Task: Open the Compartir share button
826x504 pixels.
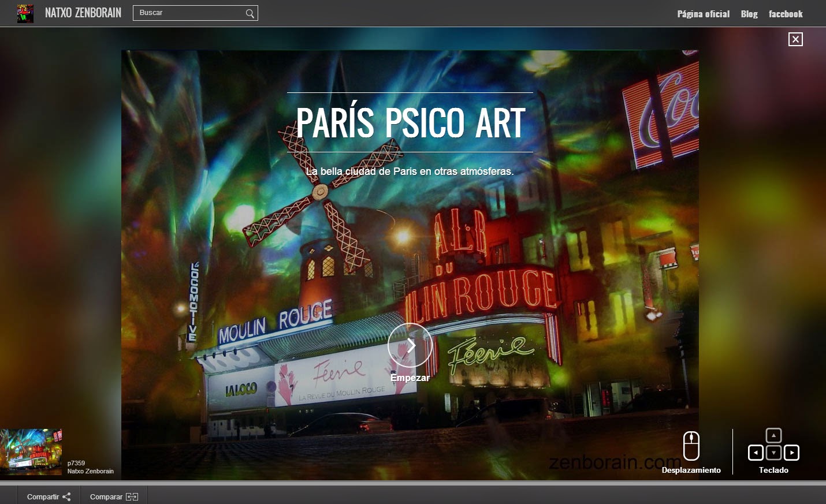Action: (x=49, y=496)
